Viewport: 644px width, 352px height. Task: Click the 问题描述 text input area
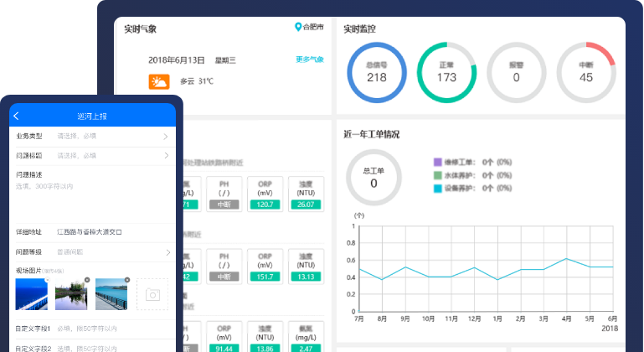point(92,197)
